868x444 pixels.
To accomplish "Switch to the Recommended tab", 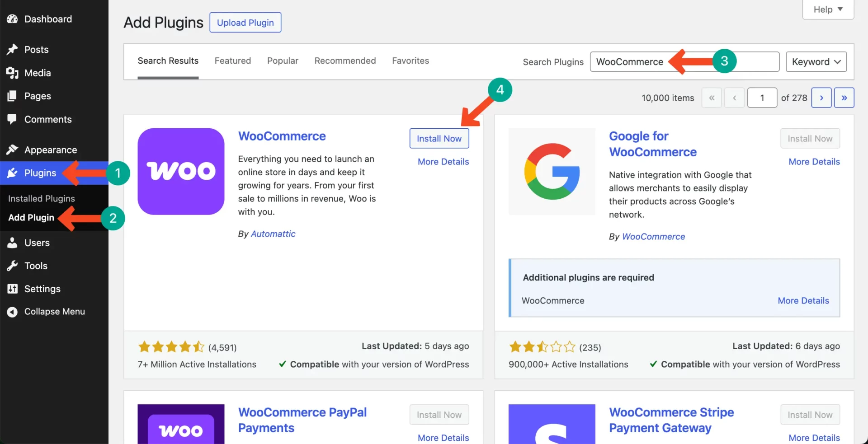I will 345,61.
